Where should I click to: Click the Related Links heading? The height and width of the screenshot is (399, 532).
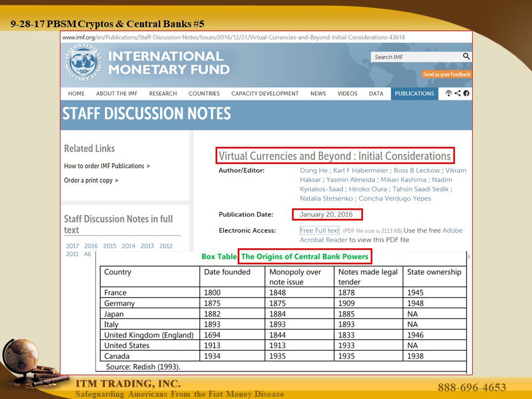(90, 149)
